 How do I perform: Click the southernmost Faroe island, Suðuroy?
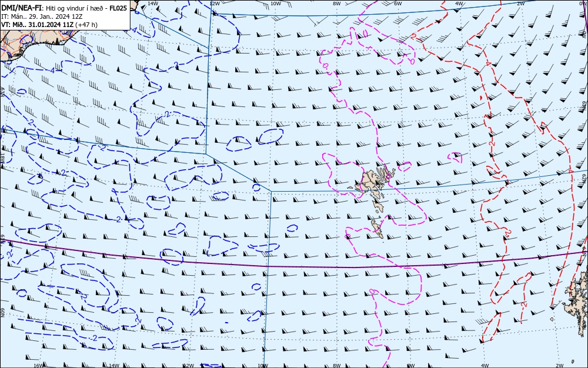point(377,229)
